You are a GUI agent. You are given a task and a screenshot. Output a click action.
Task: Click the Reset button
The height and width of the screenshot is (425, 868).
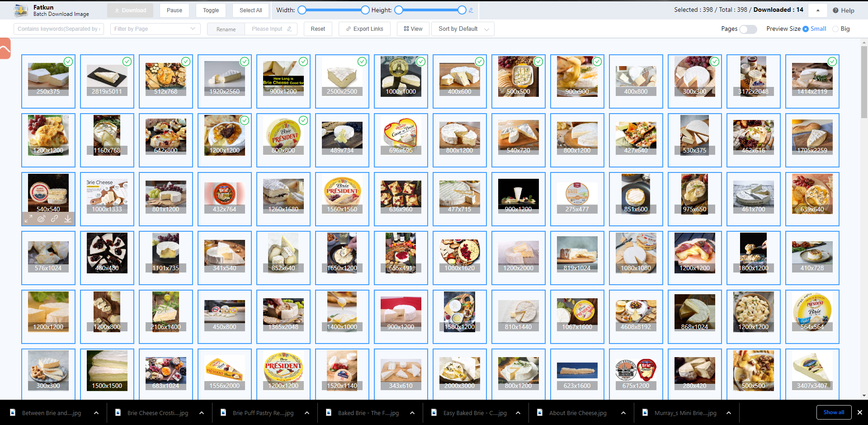pos(318,29)
